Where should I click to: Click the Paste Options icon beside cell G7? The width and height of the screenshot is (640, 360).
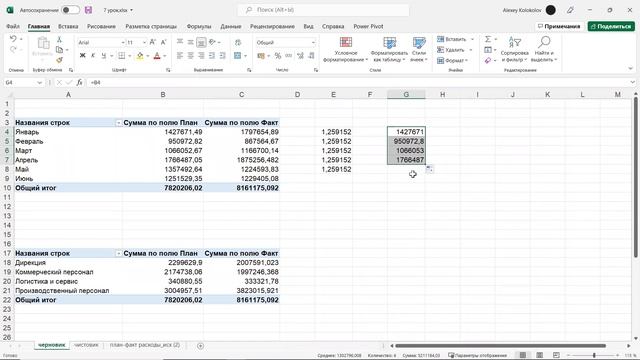pyautogui.click(x=429, y=169)
